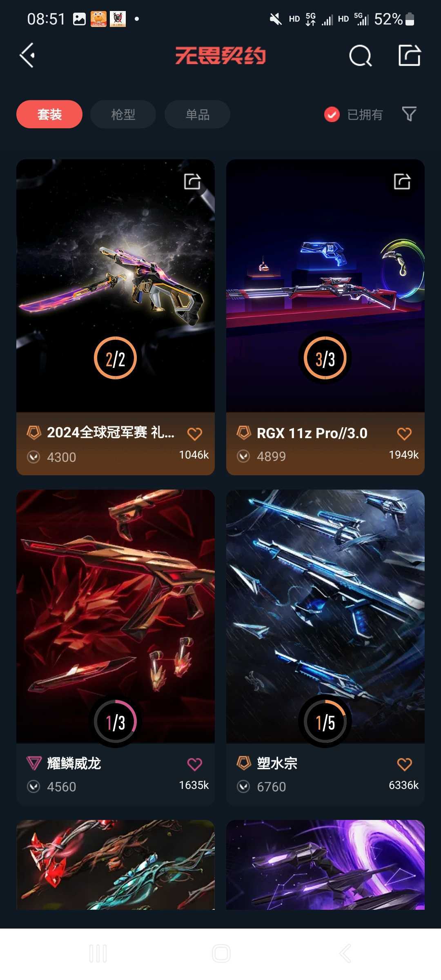Tap the Android recent apps button
The height and width of the screenshot is (980, 441).
click(98, 953)
